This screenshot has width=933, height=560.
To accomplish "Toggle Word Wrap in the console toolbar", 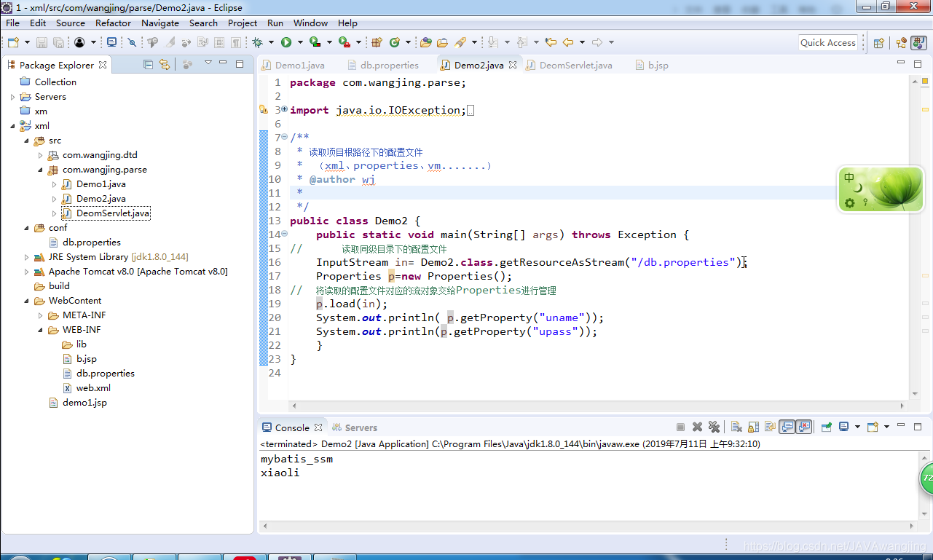I will 770,427.
